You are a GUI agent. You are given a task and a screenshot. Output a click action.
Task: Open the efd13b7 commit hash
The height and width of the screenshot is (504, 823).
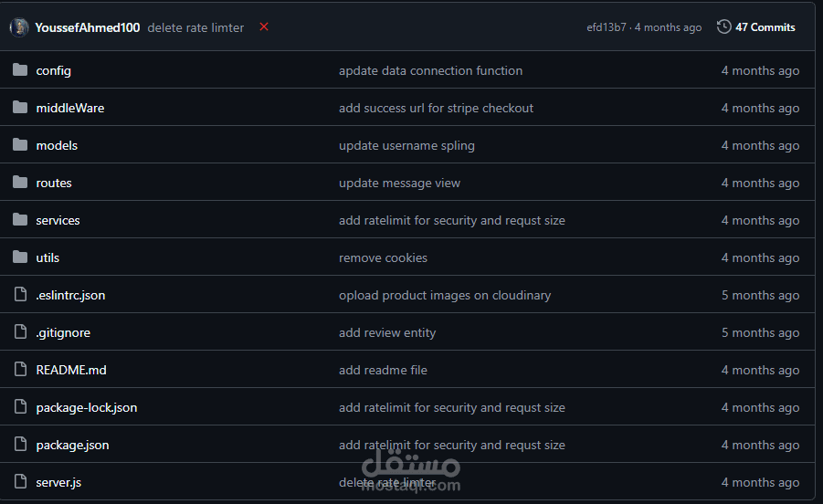[607, 27]
